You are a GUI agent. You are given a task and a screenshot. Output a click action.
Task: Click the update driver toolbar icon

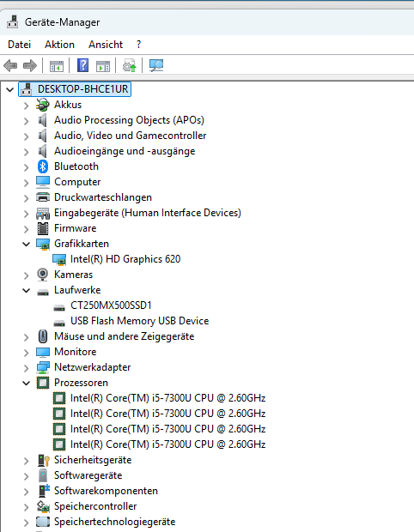[x=130, y=65]
